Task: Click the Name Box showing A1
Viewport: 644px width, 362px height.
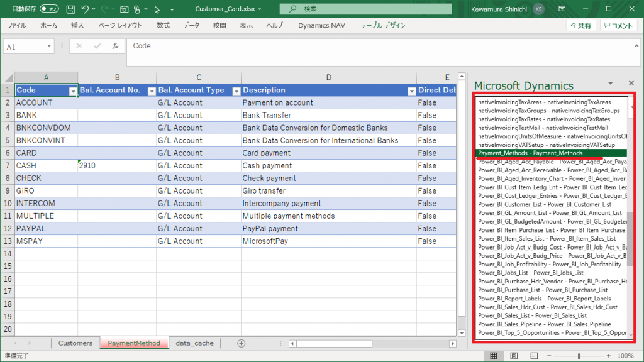Action: click(x=23, y=47)
